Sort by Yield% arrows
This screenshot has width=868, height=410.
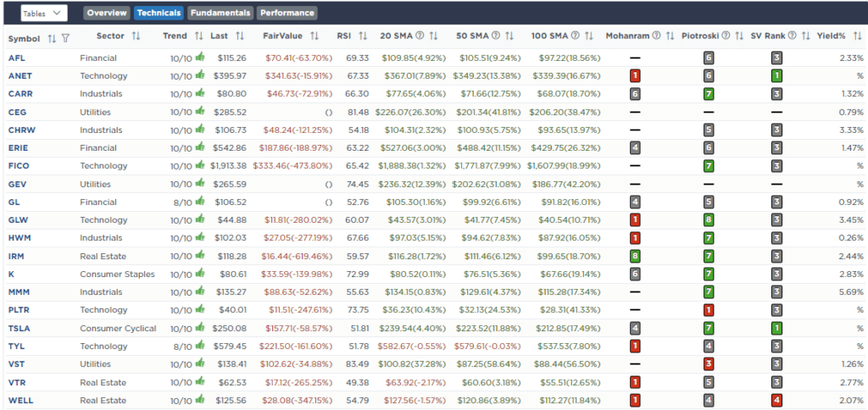pyautogui.click(x=856, y=36)
